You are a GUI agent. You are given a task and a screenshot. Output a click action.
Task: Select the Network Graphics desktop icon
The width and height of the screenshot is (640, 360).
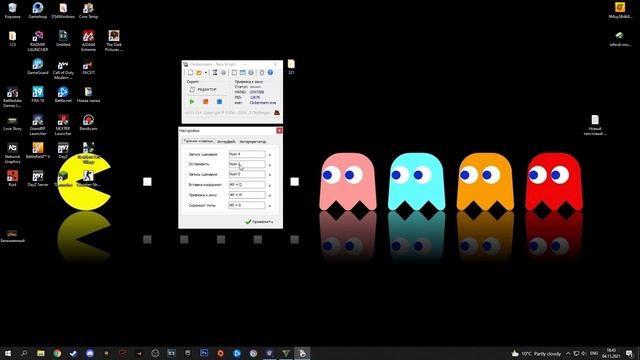12,153
